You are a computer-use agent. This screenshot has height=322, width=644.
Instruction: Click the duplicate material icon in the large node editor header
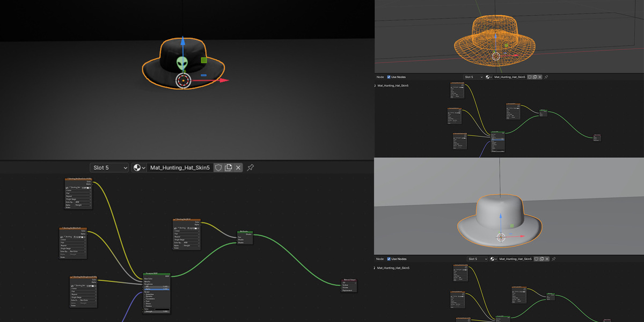coord(229,167)
